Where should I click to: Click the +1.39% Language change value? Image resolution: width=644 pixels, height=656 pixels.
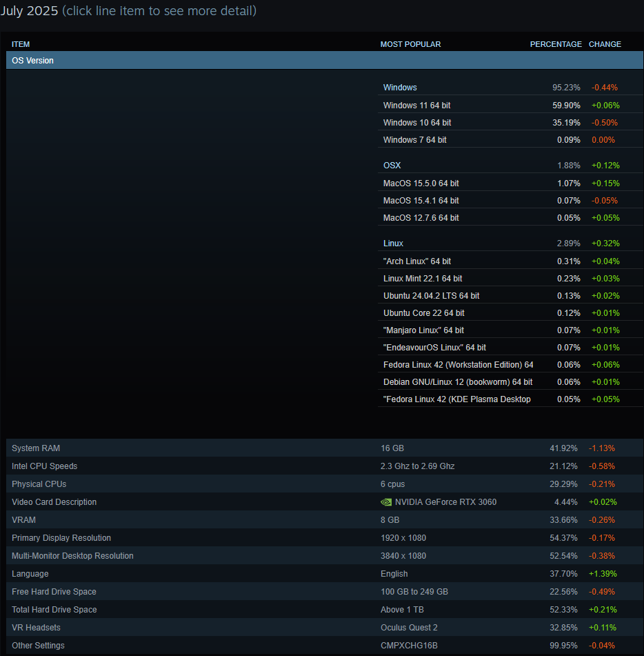(603, 574)
